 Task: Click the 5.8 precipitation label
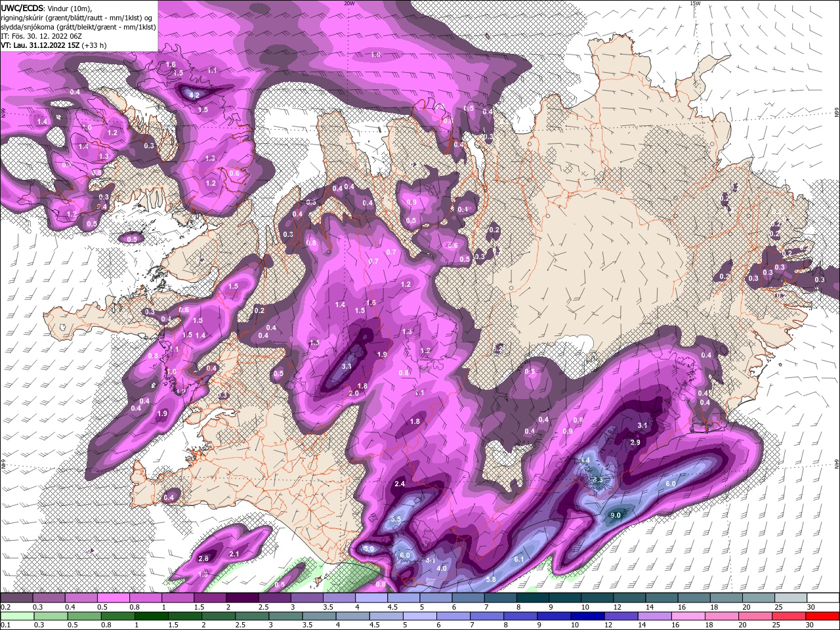pyautogui.click(x=491, y=579)
